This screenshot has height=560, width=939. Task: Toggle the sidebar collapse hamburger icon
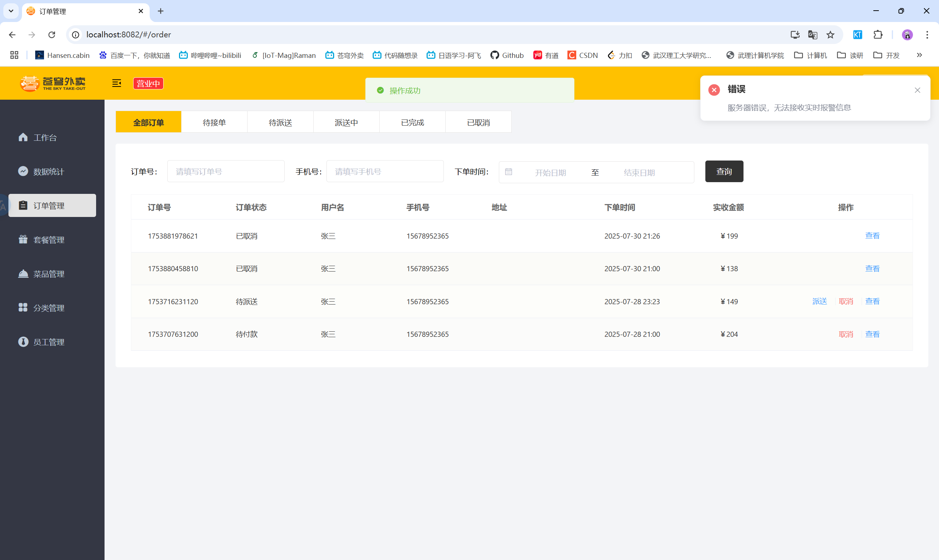(116, 83)
